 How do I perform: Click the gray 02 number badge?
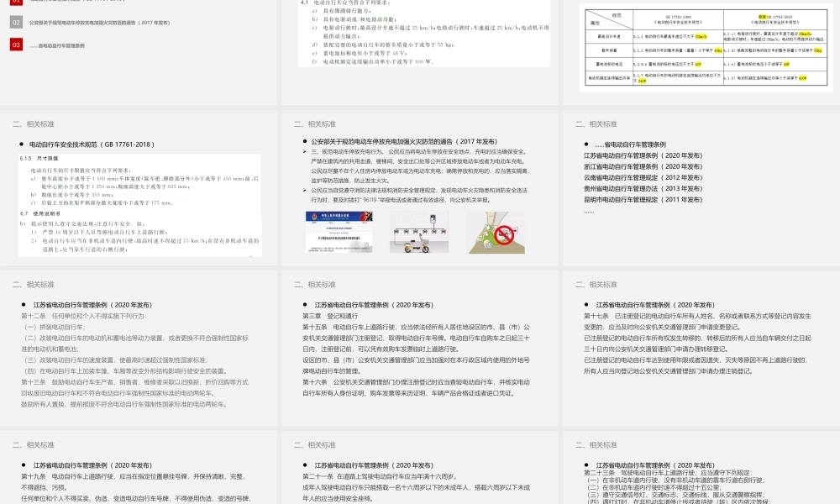pyautogui.click(x=16, y=23)
